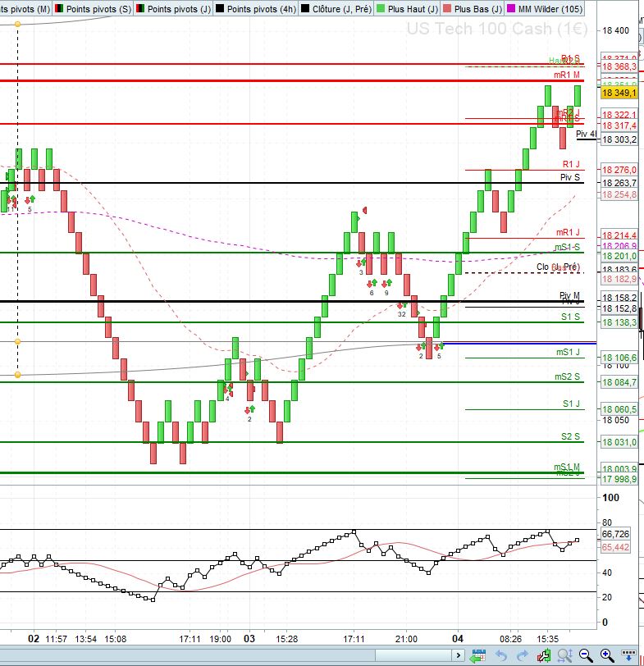Select the horizontal blue line on the chart
Image resolution: width=644 pixels, height=666 pixels.
(x=519, y=343)
